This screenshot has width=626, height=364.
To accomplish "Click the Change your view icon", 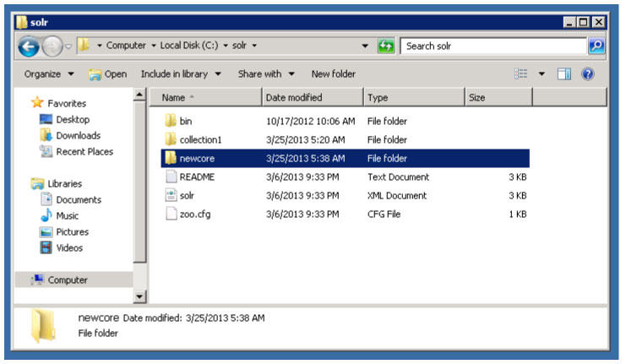I will point(520,73).
